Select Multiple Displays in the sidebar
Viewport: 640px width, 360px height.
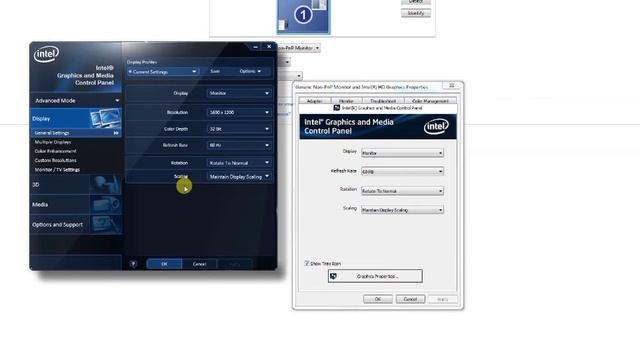coord(53,142)
